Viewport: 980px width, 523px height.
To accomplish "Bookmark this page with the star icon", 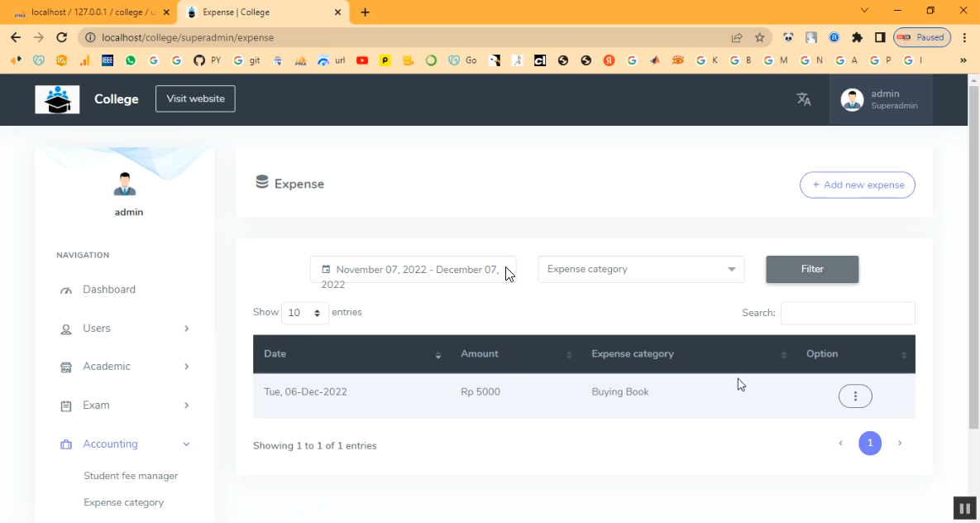I will point(759,37).
